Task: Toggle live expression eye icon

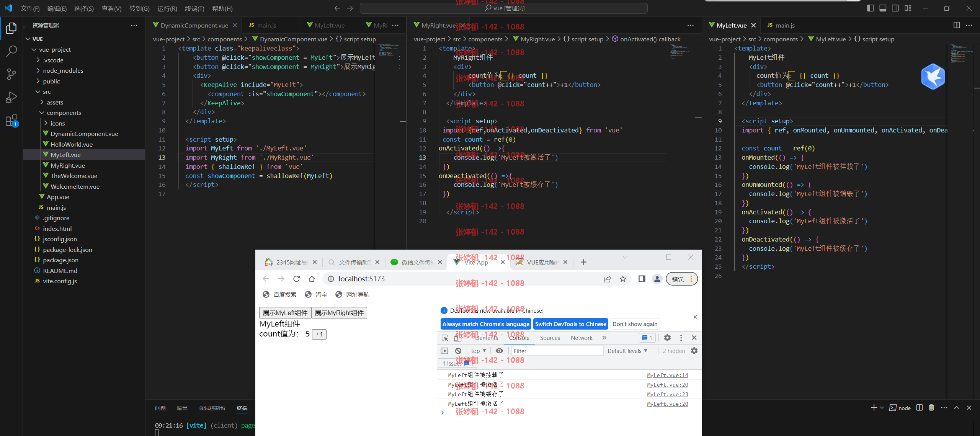Action: 499,351
